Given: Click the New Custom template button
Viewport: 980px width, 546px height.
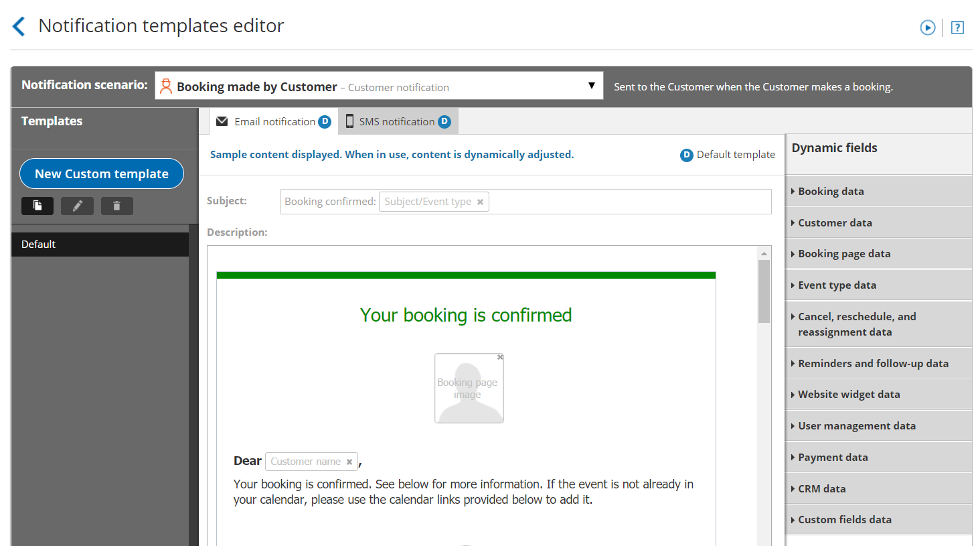Looking at the screenshot, I should tap(102, 174).
